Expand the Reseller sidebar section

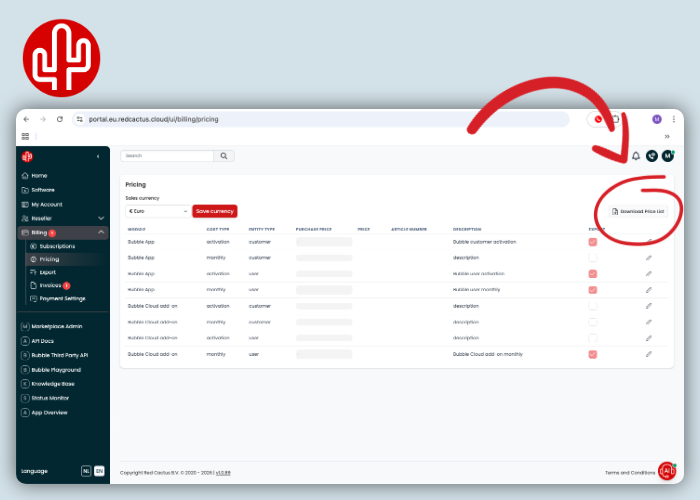coord(101,218)
